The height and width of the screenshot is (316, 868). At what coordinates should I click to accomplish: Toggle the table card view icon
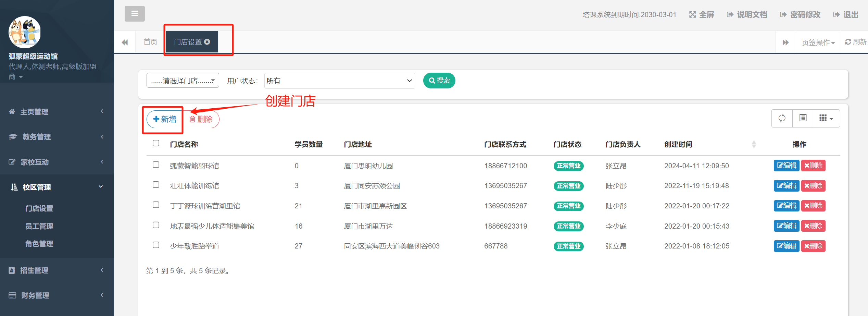(803, 118)
